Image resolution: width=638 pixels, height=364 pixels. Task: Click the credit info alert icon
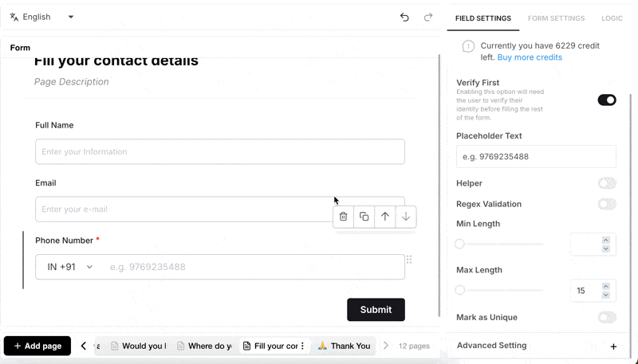468,46
